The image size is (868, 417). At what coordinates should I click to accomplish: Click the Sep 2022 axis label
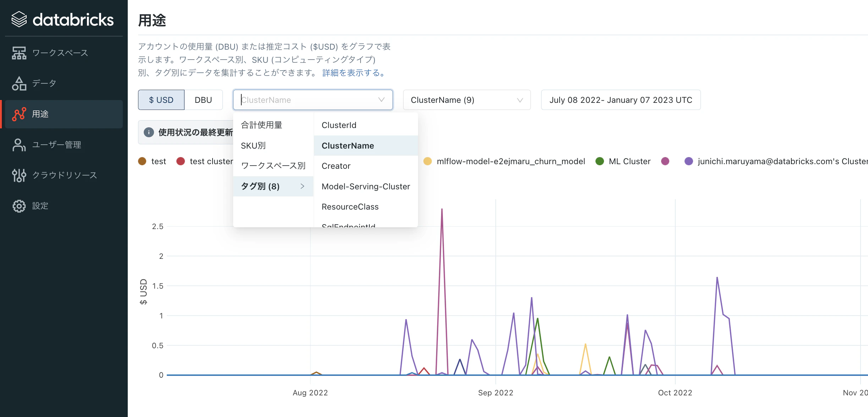496,393
